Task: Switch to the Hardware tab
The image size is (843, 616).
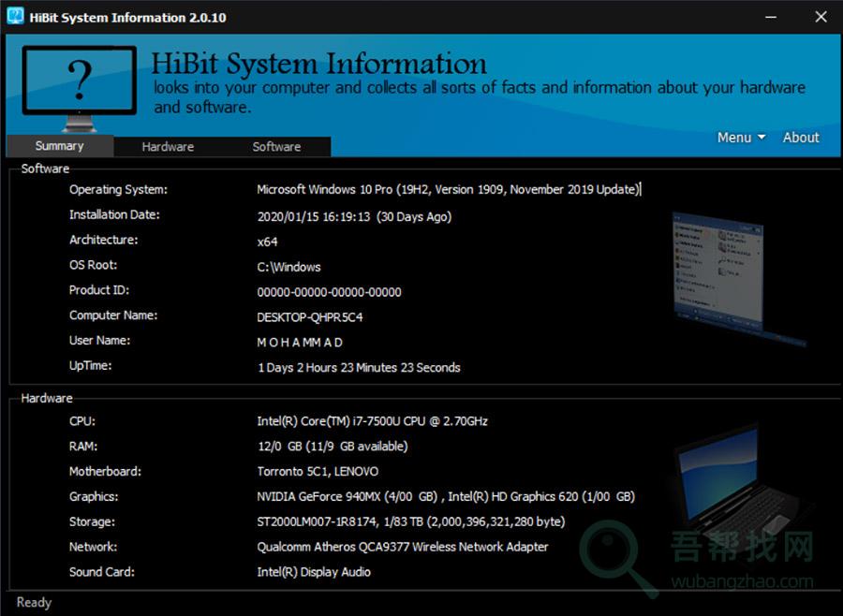Action: (168, 146)
